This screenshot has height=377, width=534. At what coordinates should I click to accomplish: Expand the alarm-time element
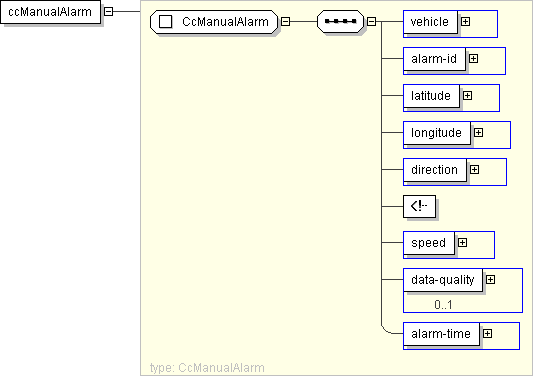[487, 334]
